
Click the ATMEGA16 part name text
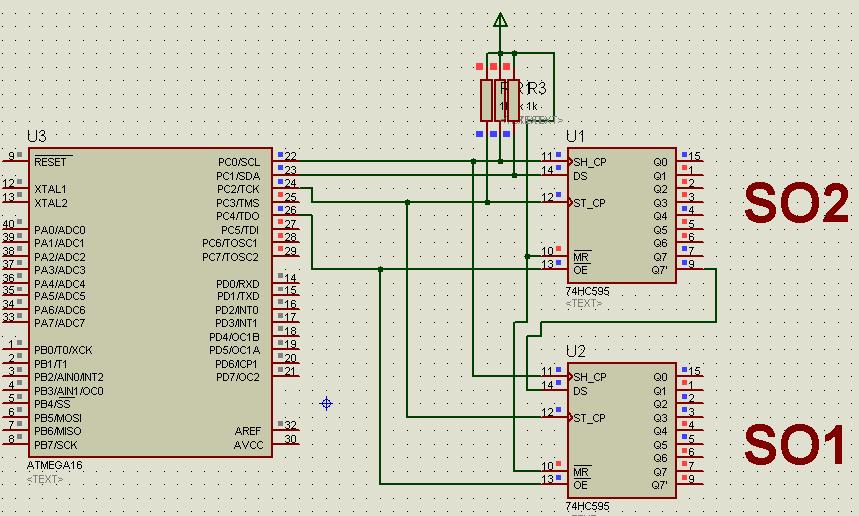click(54, 465)
